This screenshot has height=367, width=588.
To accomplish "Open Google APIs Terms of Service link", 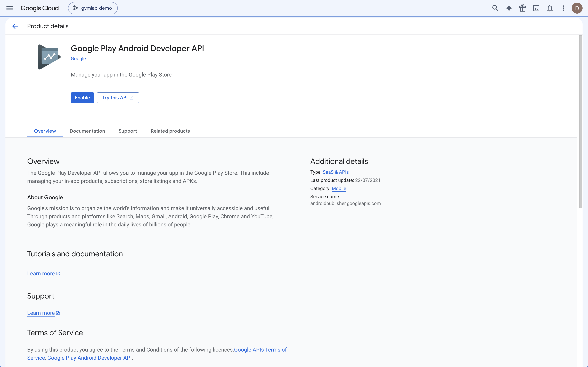I will click(x=260, y=350).
